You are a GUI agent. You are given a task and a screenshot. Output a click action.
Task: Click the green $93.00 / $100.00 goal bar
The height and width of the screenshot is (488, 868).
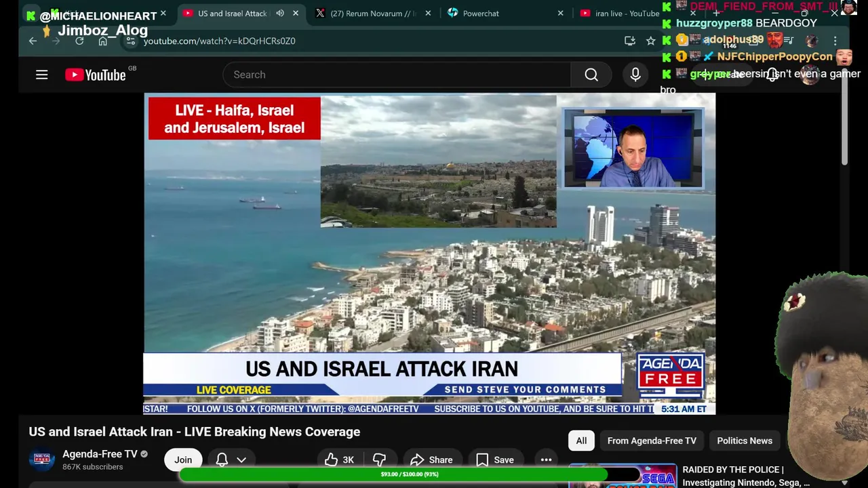point(410,474)
